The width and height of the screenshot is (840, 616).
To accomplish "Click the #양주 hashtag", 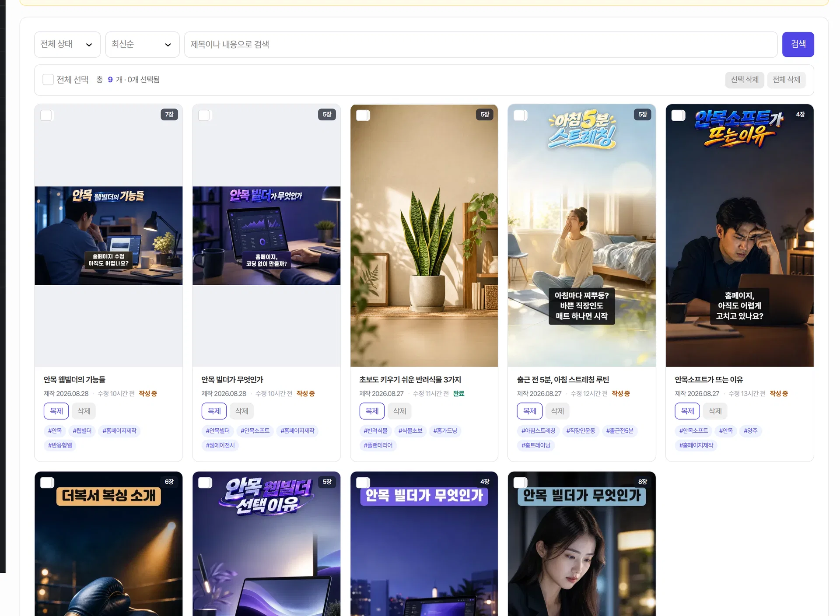I will click(751, 431).
